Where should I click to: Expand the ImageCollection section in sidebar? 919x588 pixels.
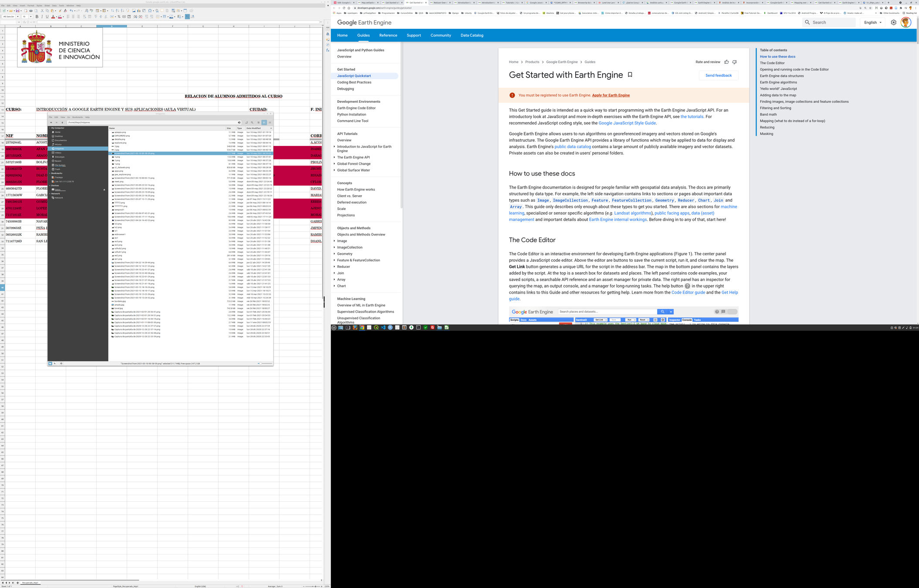point(334,247)
